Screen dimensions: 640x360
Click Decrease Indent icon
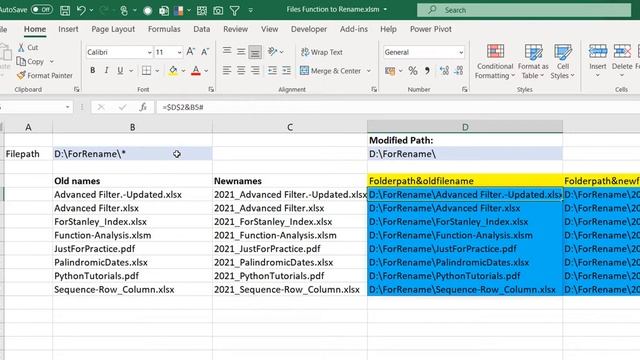coord(272,71)
